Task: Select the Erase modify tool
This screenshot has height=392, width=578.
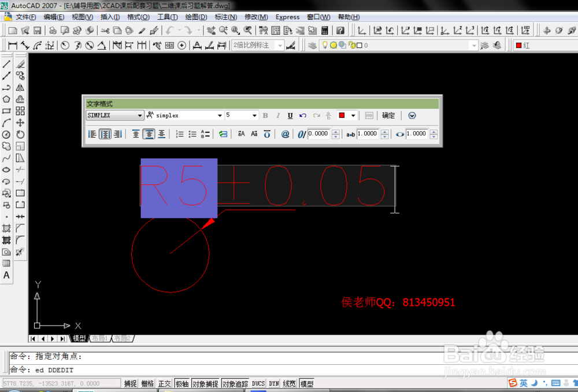Action: 20,64
